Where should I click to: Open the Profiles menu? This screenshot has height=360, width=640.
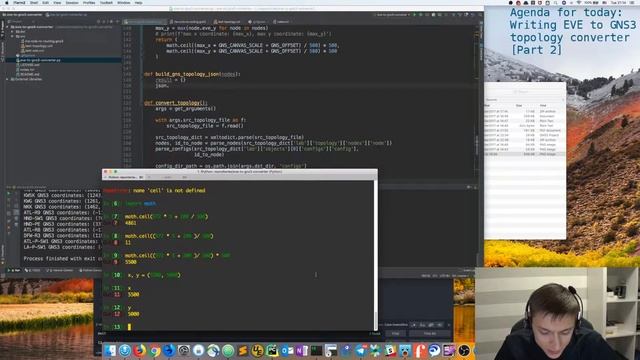[x=89, y=2]
